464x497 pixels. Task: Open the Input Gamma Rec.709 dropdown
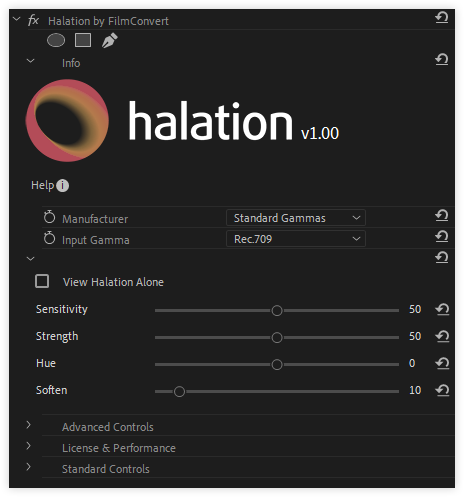point(296,239)
